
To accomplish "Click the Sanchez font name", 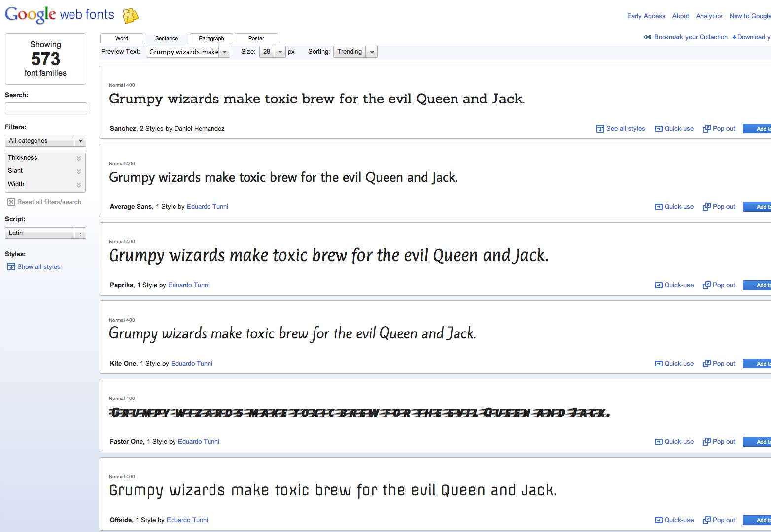I will [123, 129].
